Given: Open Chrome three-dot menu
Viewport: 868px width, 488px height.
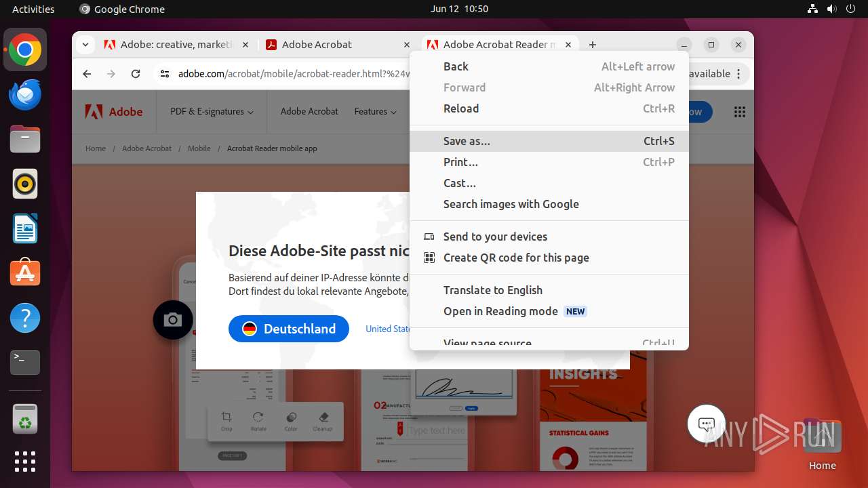Looking at the screenshot, I should (x=739, y=74).
